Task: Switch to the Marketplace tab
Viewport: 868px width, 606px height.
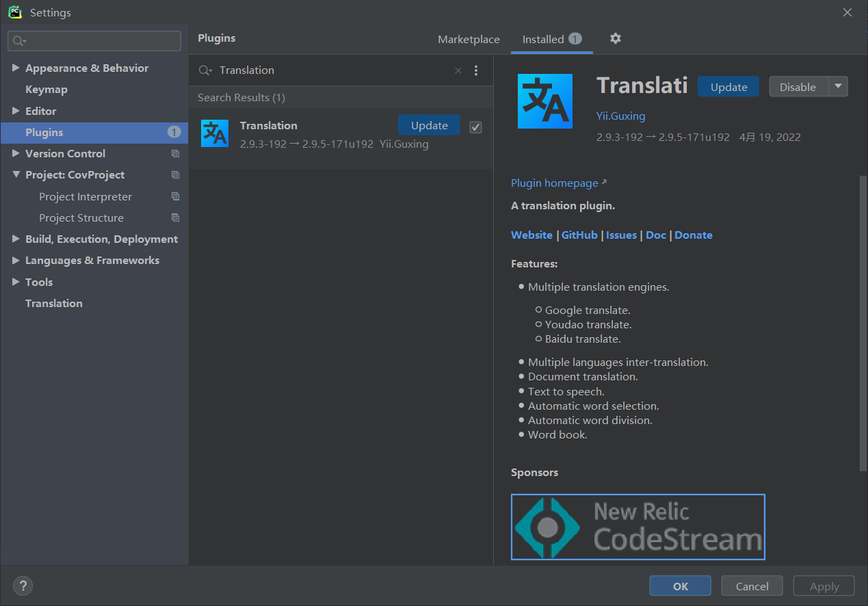Action: (x=469, y=40)
